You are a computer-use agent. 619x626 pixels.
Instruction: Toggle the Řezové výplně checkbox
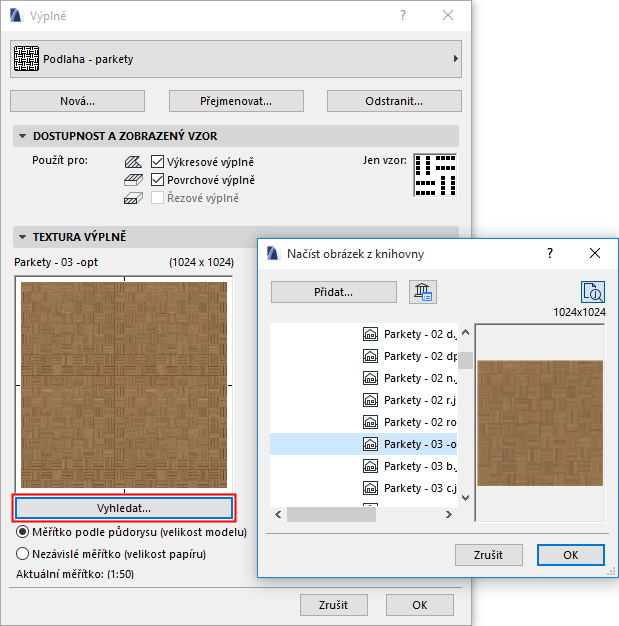157,198
